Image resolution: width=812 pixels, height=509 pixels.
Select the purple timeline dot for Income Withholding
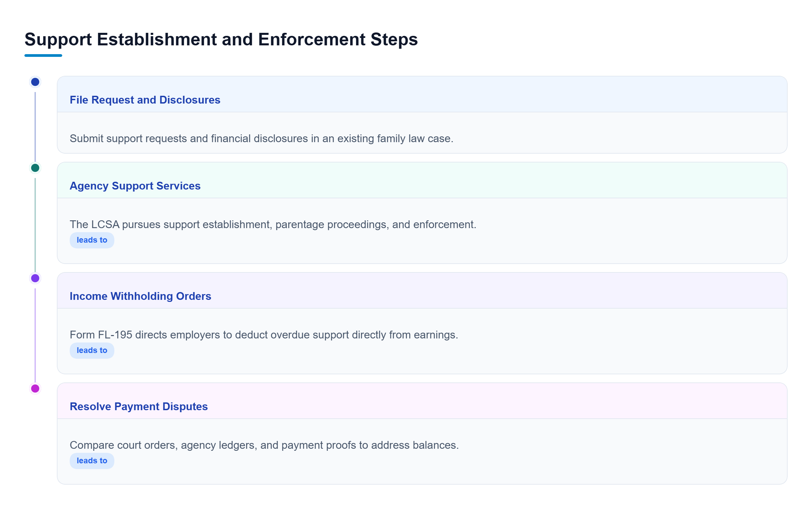(35, 278)
